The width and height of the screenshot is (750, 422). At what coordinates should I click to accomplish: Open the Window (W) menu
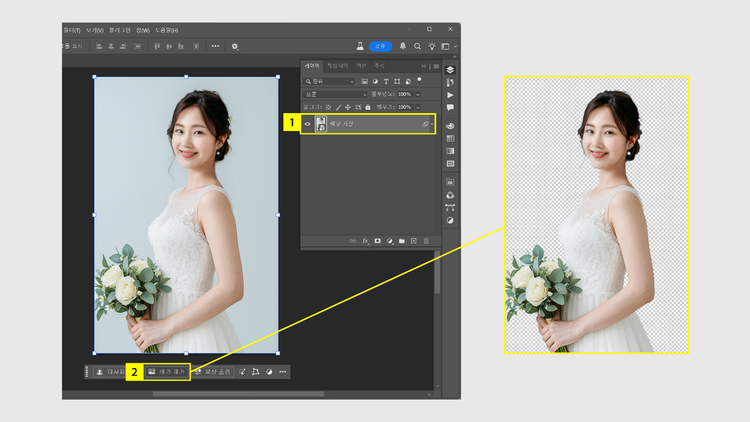tap(141, 31)
